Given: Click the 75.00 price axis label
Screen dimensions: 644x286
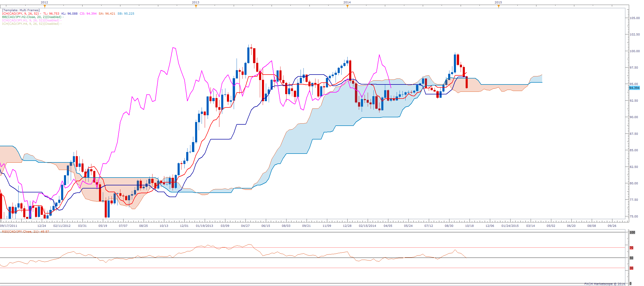Looking at the screenshot, I should point(634,216).
